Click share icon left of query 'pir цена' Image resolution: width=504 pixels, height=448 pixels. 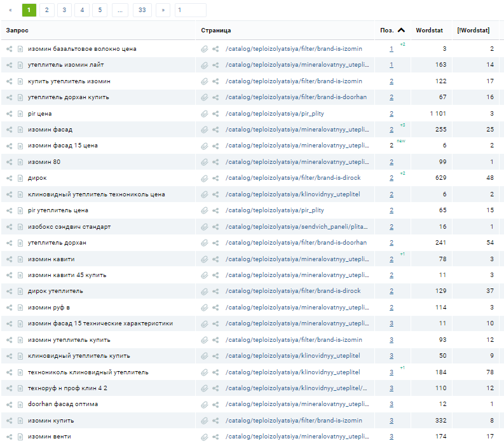[x=10, y=114]
